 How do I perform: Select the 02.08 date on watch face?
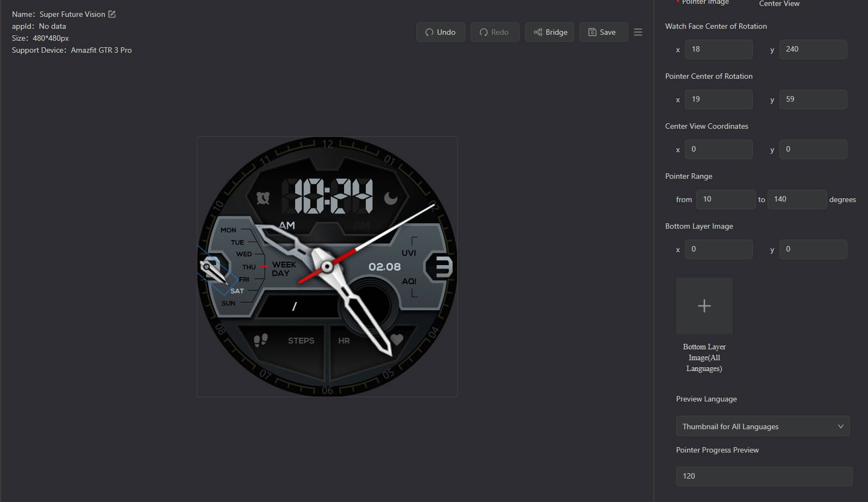click(x=384, y=267)
